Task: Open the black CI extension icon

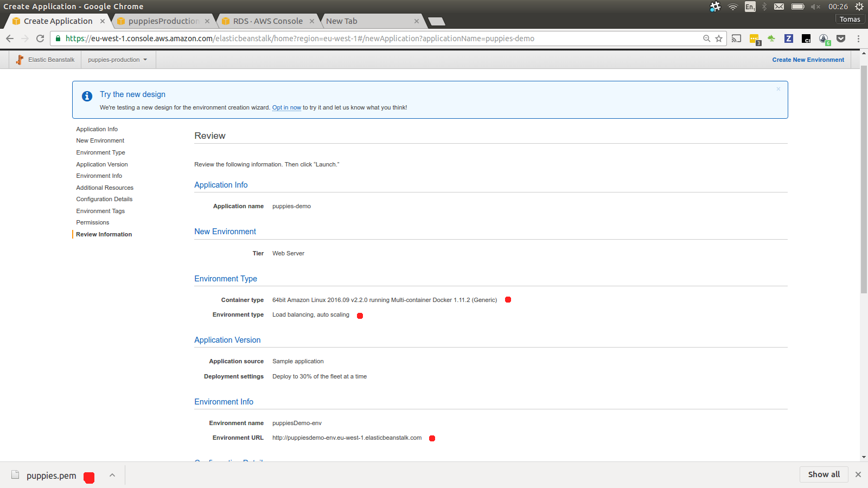Action: 806,38
